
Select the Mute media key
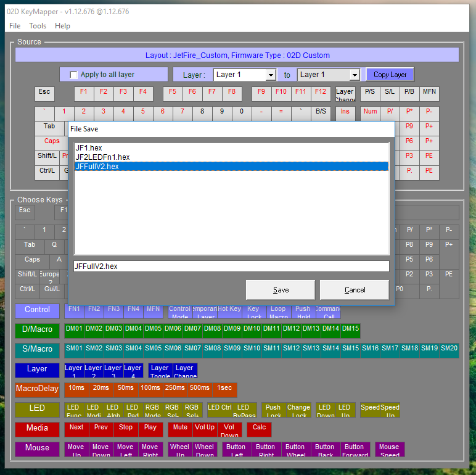(x=180, y=428)
